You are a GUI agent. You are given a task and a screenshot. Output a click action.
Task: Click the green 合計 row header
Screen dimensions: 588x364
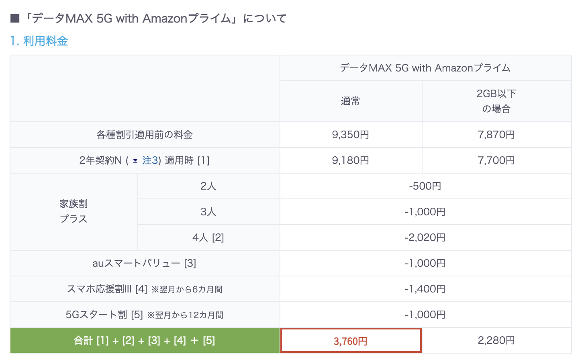click(x=145, y=341)
